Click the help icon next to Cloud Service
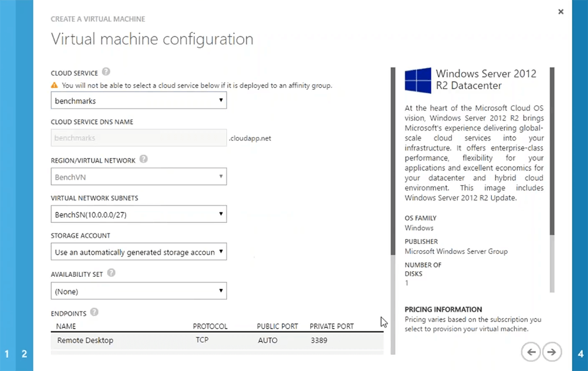This screenshot has height=371, width=588. tap(106, 72)
